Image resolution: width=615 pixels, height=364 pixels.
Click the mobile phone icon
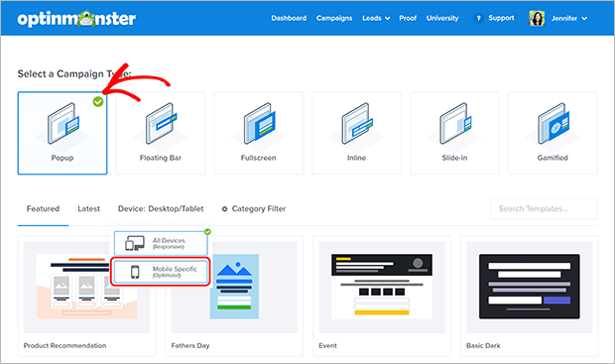[135, 272]
